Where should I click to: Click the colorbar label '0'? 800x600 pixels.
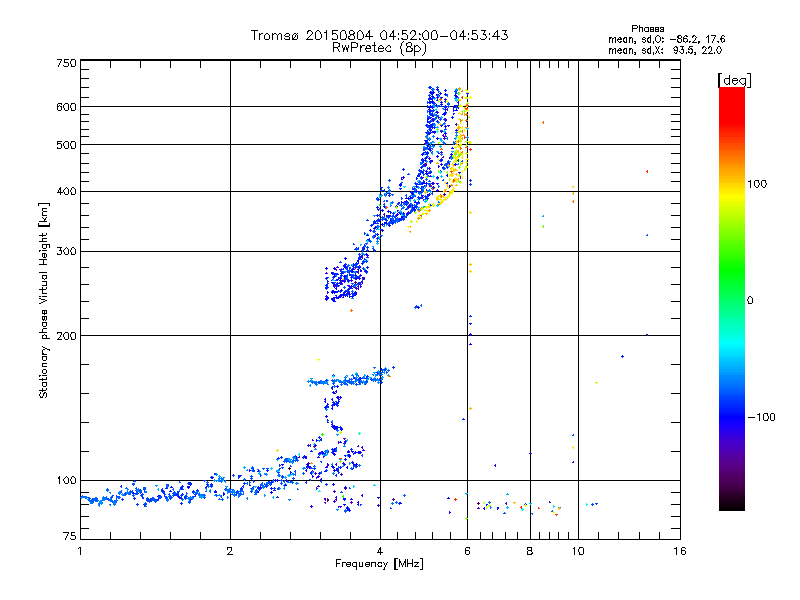[x=750, y=301]
